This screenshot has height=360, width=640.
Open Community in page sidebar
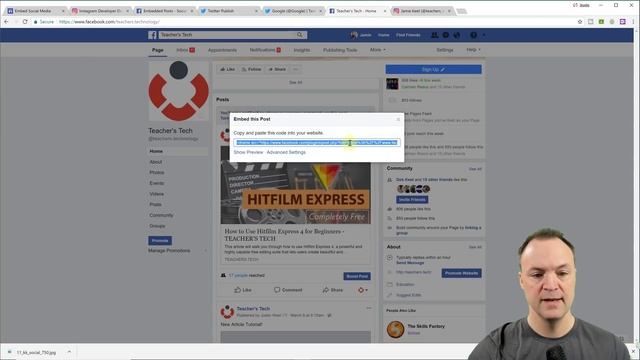(161, 215)
